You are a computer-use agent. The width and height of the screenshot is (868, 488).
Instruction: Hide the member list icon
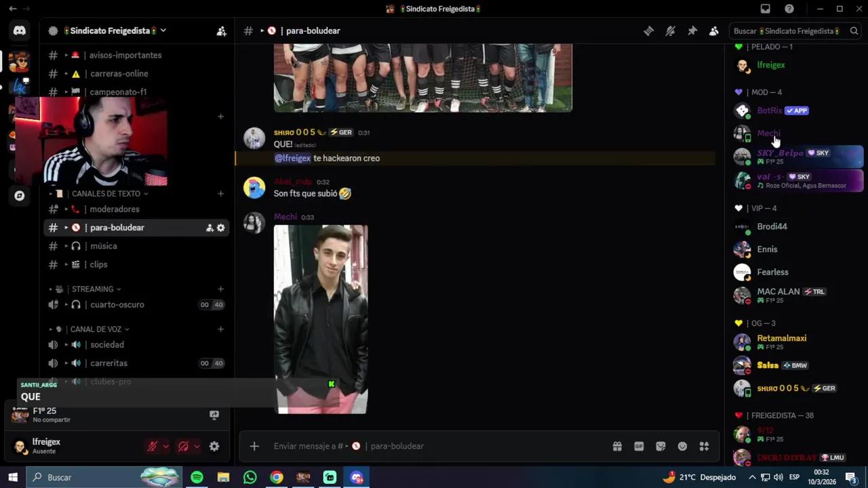714,30
